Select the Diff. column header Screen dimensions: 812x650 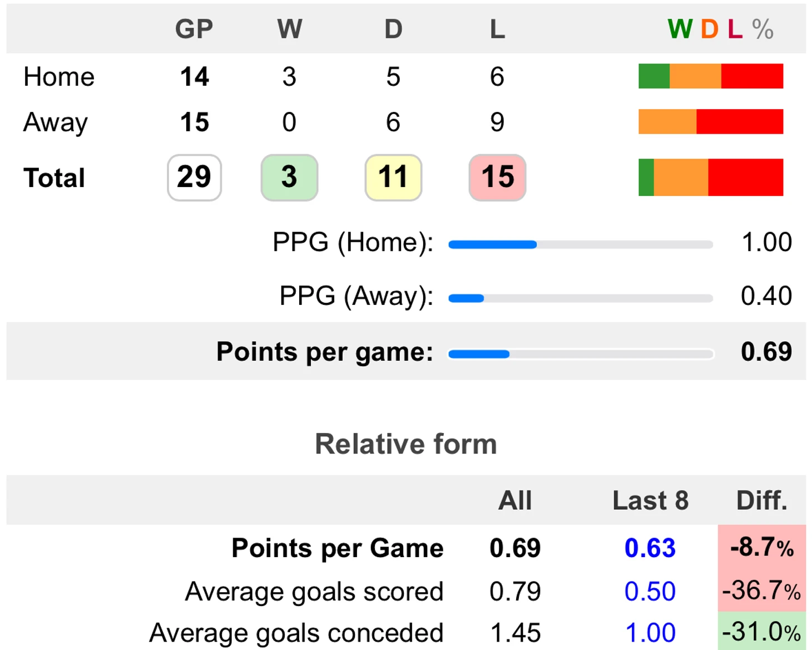click(761, 500)
